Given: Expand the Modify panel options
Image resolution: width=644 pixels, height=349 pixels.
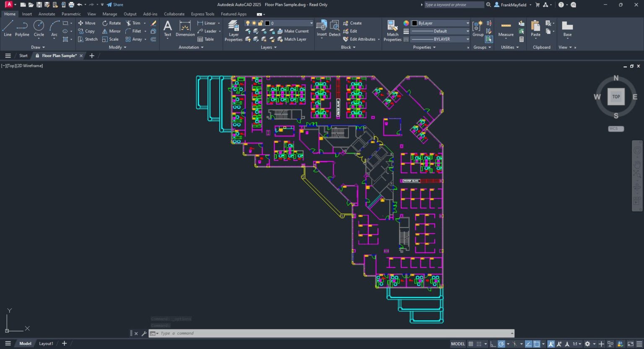Looking at the screenshot, I should coord(117,47).
